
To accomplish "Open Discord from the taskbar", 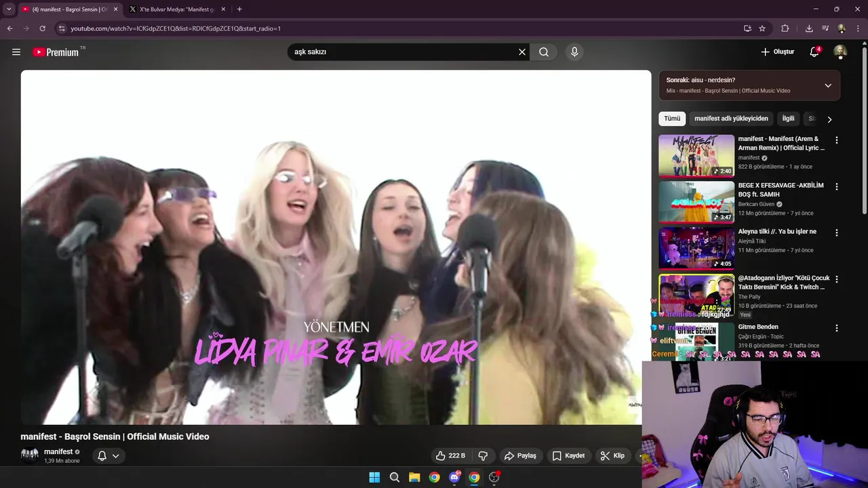I will pos(454,477).
